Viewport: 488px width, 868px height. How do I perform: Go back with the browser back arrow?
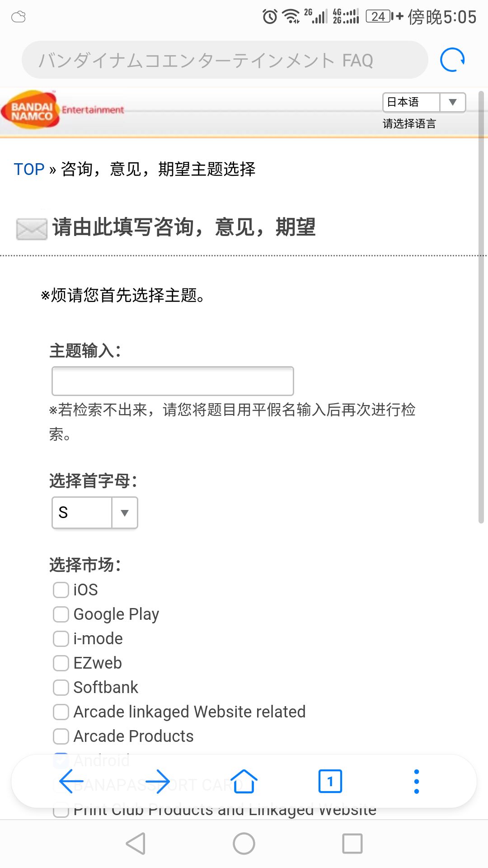pos(71,781)
